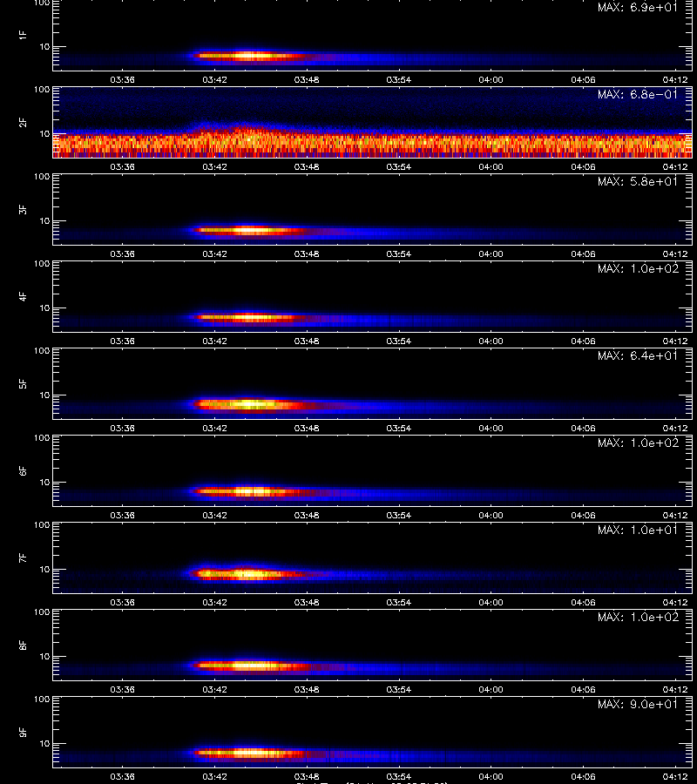The height and width of the screenshot is (784, 697).
Task: Click the noisy red band in the 2F spectrogram
Action: click(x=373, y=145)
